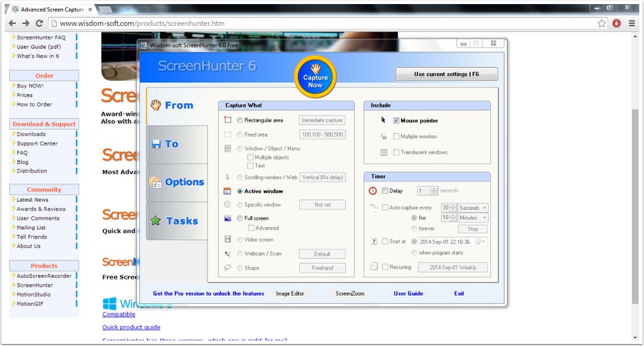The height and width of the screenshot is (346, 644).
Task: Switch to the Options tab
Action: click(x=177, y=182)
